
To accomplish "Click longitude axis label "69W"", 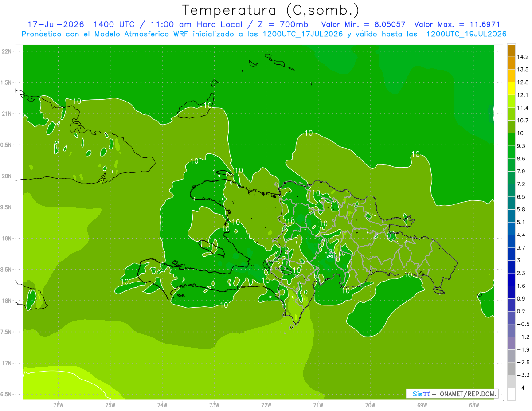I will 422,405.
